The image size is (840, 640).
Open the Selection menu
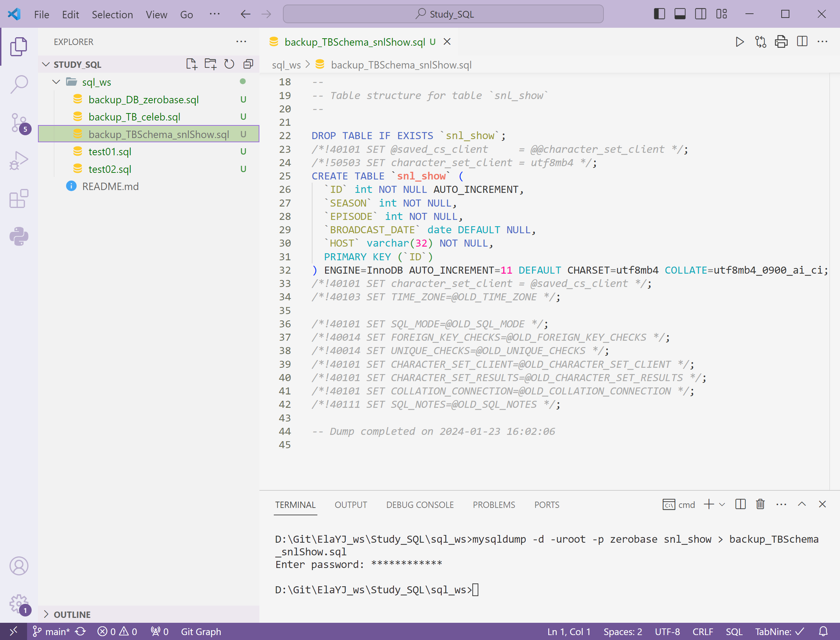point(112,14)
